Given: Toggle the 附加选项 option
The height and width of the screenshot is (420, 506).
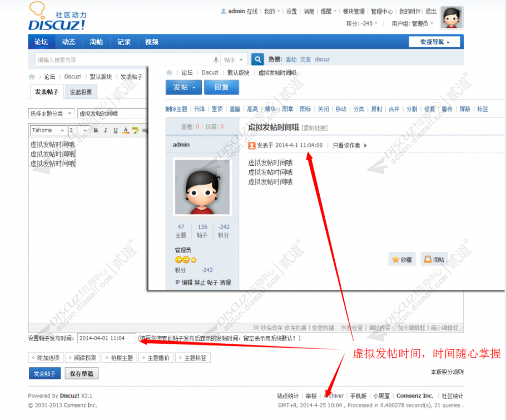Looking at the screenshot, I should 46,358.
